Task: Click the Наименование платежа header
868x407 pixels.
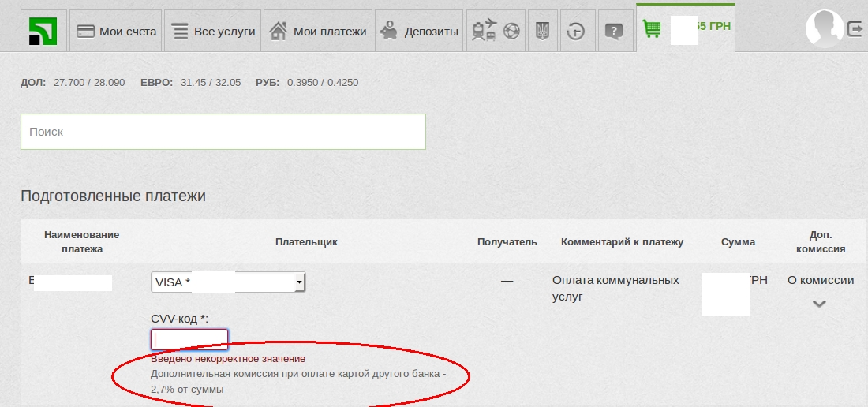Action: tap(82, 241)
